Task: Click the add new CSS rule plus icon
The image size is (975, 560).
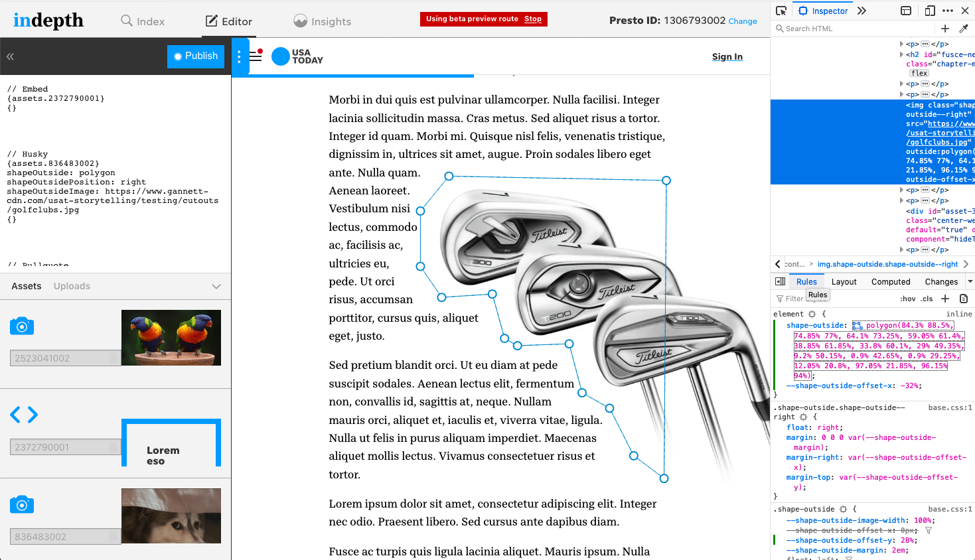Action: pyautogui.click(x=945, y=299)
